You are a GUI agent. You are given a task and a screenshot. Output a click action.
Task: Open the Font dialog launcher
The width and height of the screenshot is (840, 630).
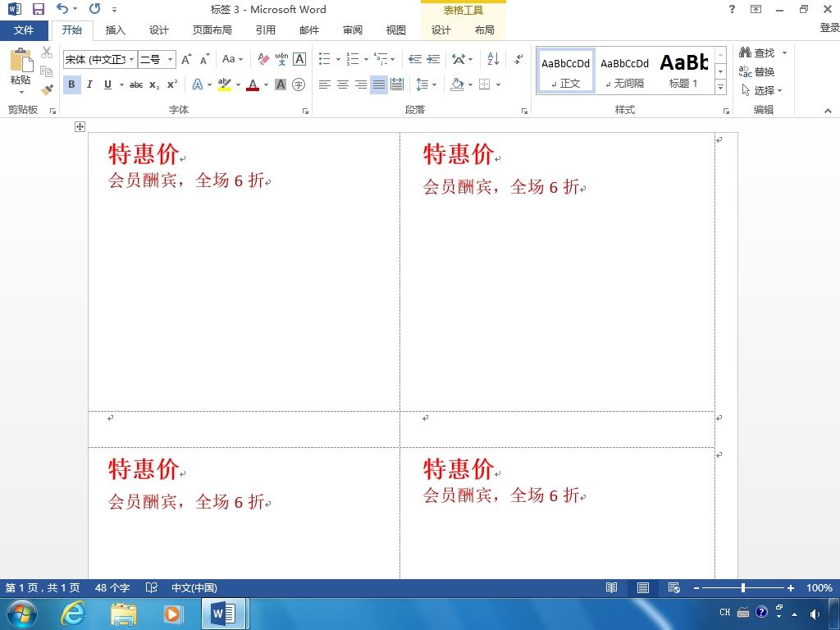click(305, 111)
